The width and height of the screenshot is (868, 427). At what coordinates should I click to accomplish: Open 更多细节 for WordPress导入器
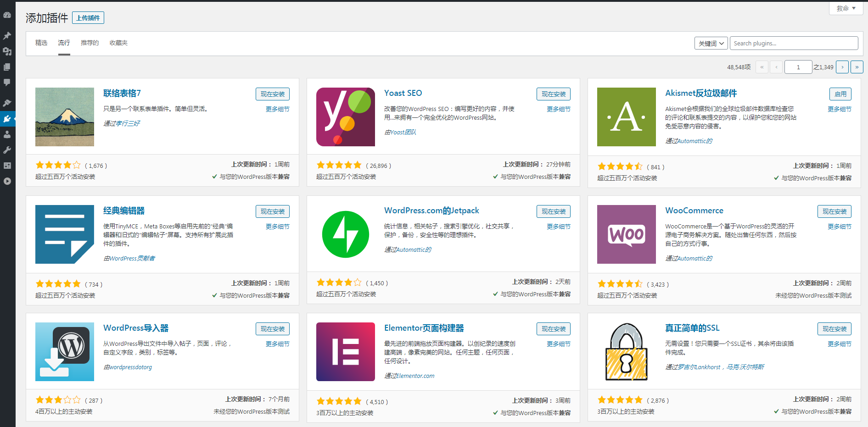(278, 344)
